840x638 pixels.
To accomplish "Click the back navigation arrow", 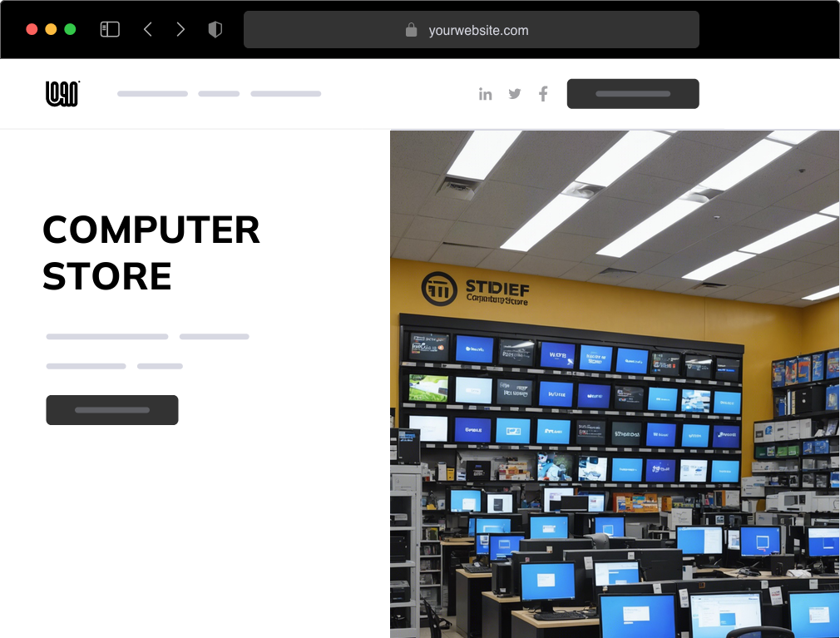I will [148, 28].
